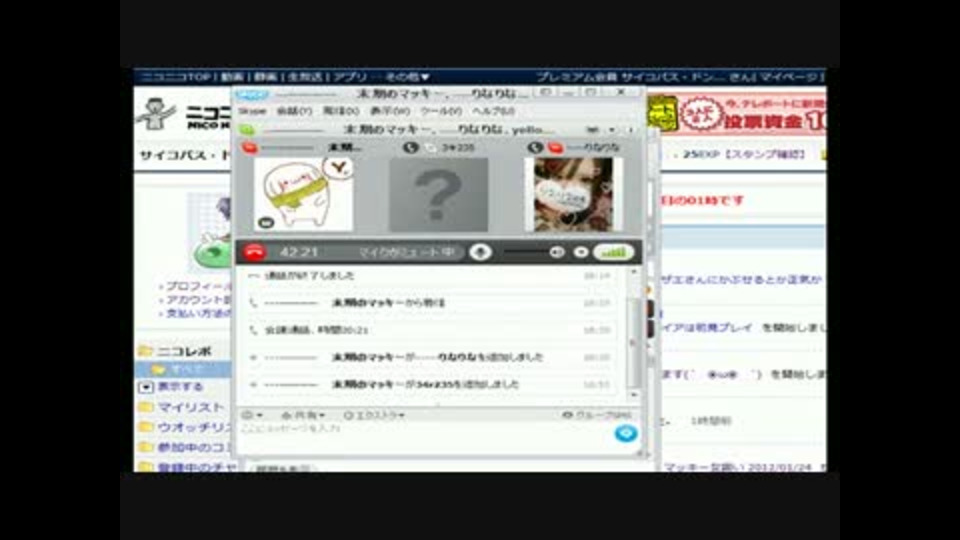
Task: Click folder icon next to ウオッチリスト
Action: pos(146,427)
